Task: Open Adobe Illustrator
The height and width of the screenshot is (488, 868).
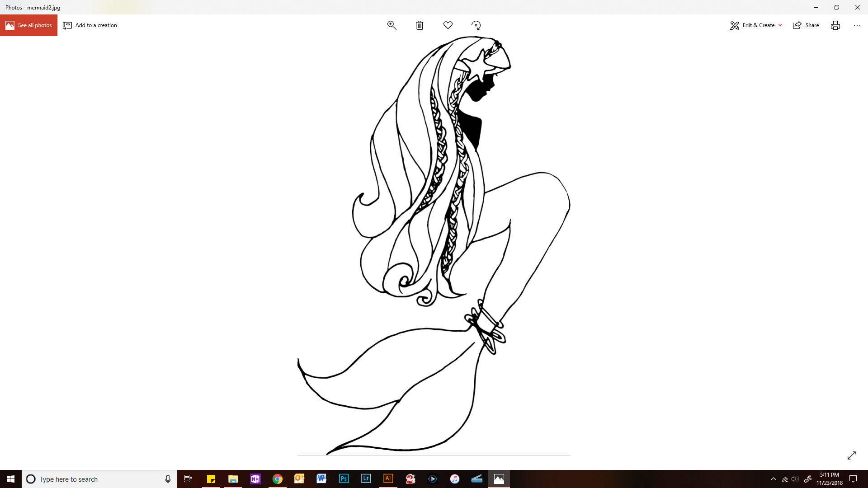Action: point(388,479)
